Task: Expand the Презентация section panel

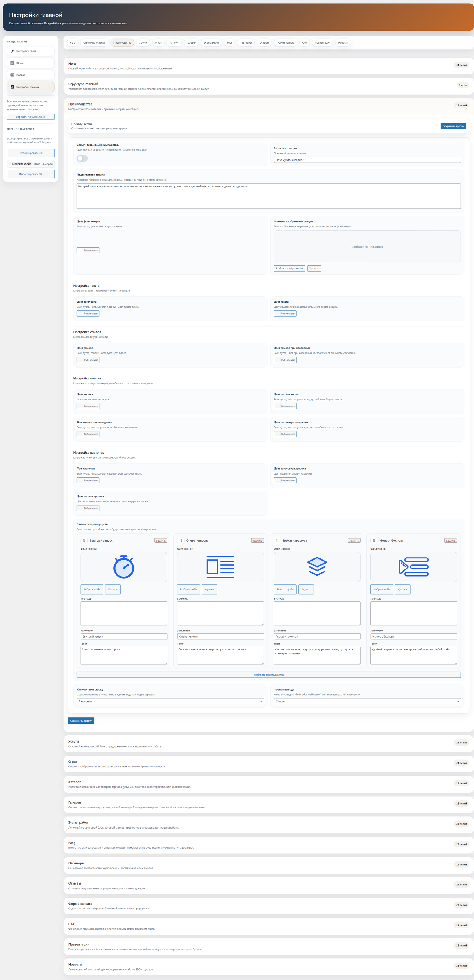Action: (x=268, y=947)
